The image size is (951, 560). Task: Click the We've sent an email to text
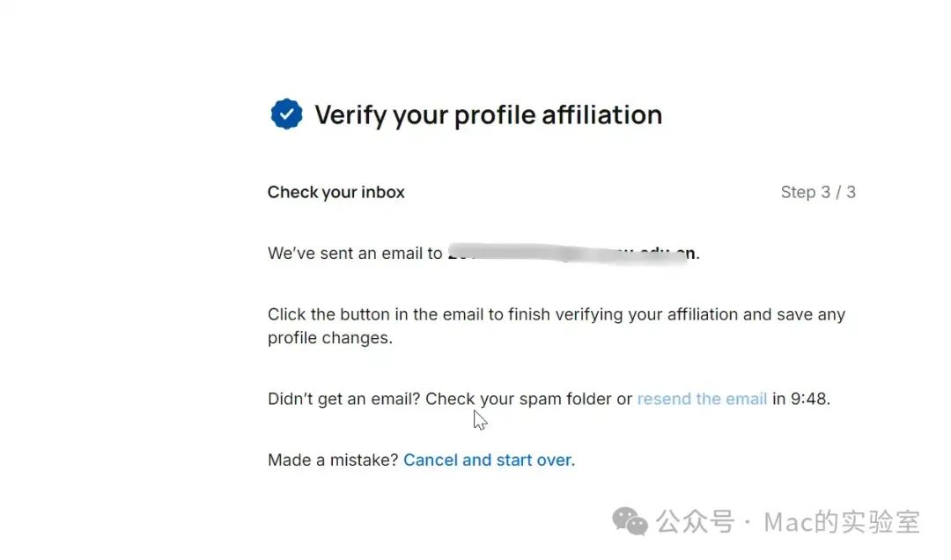pyautogui.click(x=355, y=253)
